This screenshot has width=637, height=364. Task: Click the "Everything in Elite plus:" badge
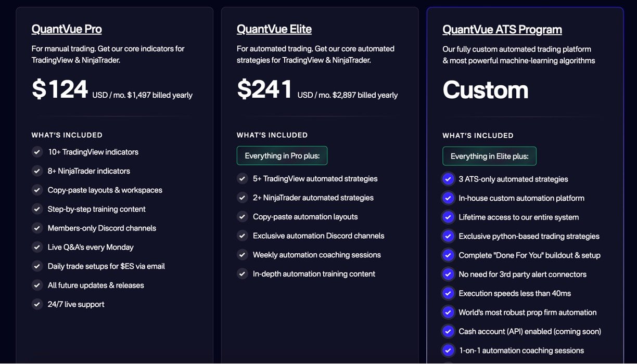point(489,156)
